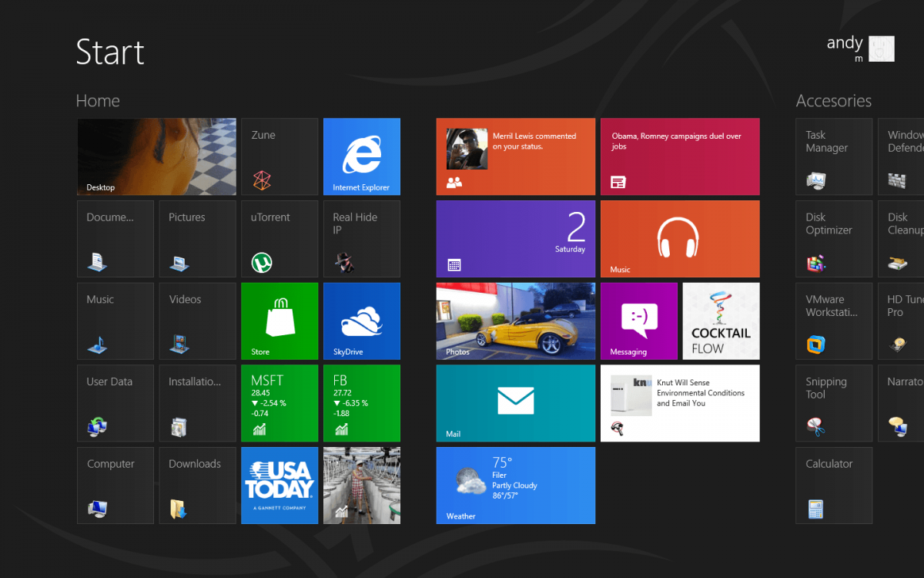Viewport: 924px width, 578px height.
Task: Open the Music folder tile in Home
Action: 115,321
